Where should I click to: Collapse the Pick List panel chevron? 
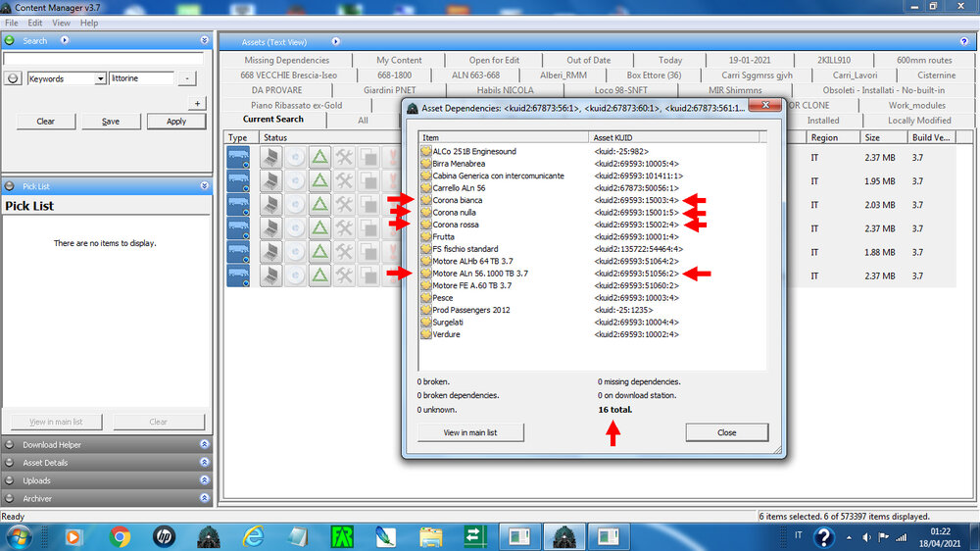coord(205,186)
